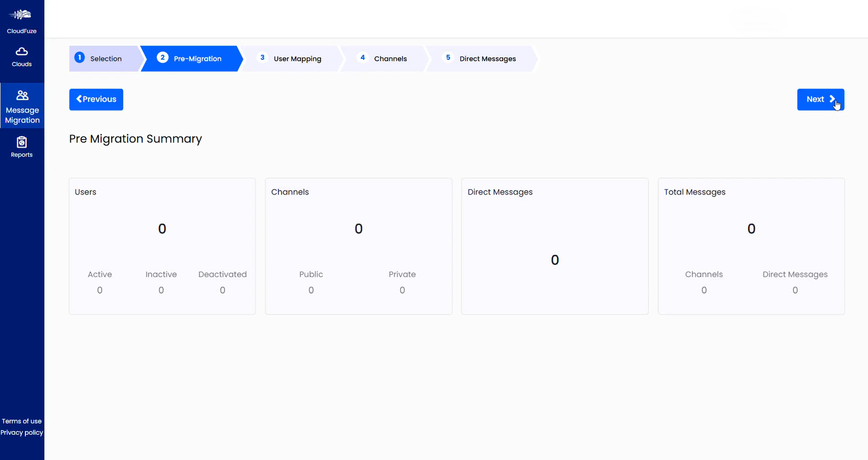Image resolution: width=868 pixels, height=460 pixels.
Task: Go to step 1 Selection
Action: pos(105,58)
